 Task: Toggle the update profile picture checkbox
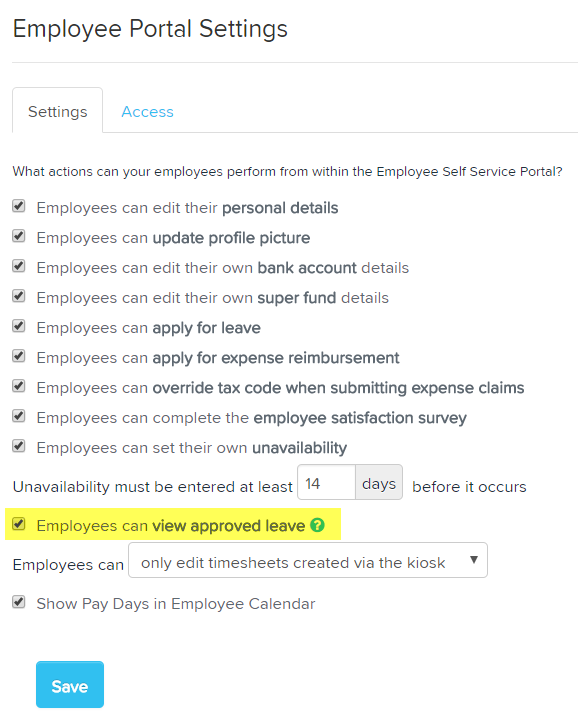point(19,236)
